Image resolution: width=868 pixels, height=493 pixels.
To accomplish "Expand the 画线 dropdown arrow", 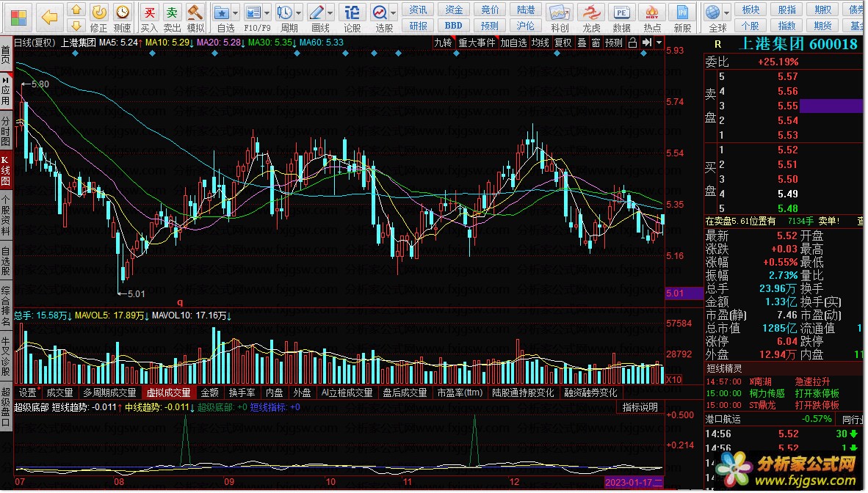I will [330, 12].
